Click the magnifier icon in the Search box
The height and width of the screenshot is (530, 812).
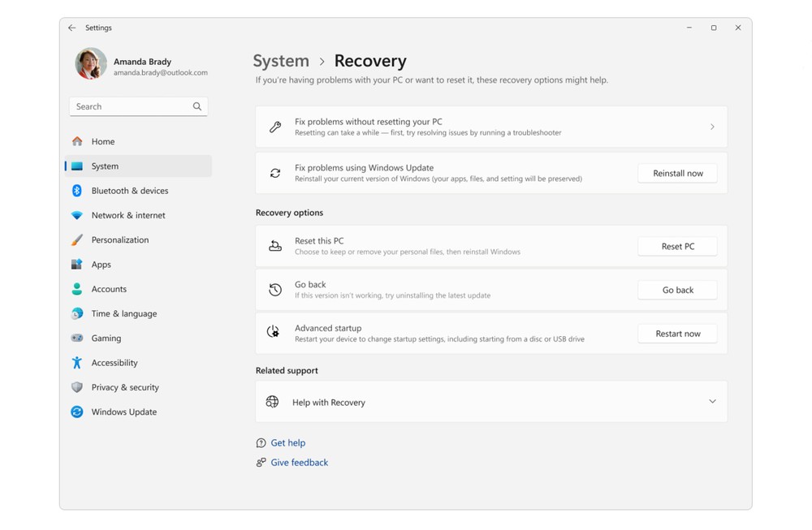[197, 106]
